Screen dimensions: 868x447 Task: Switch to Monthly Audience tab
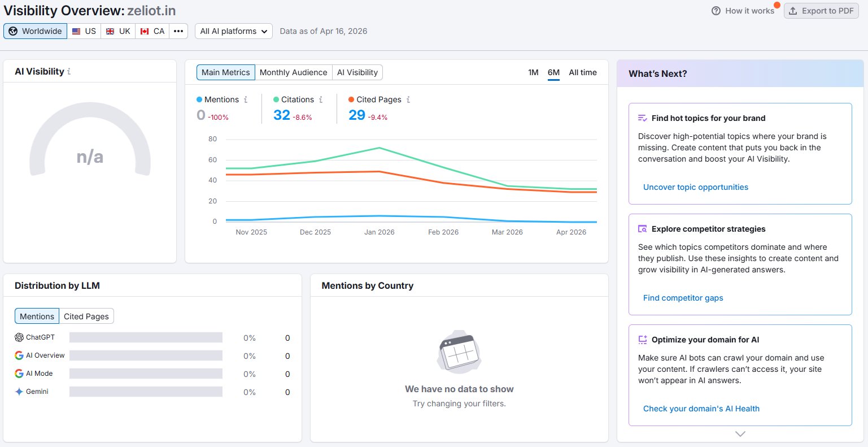(x=293, y=72)
